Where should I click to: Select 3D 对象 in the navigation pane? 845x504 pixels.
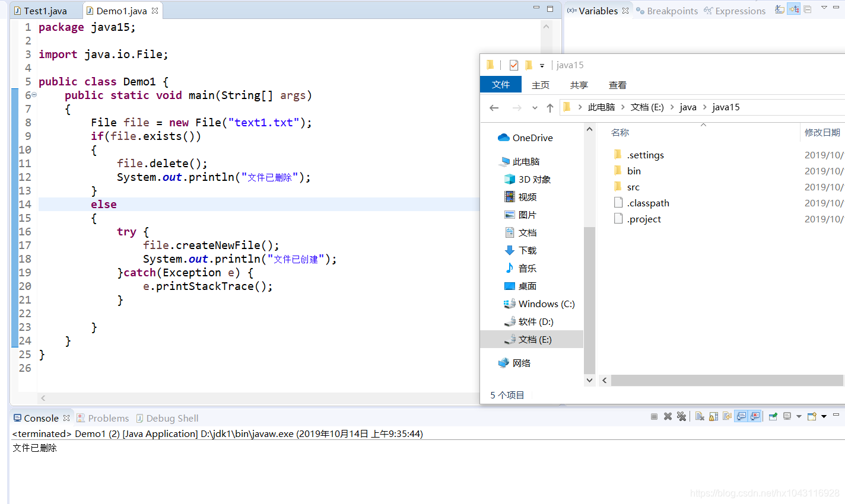528,179
